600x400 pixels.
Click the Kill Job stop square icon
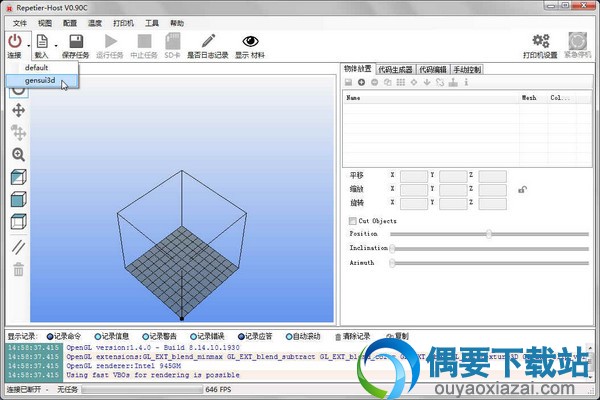click(x=144, y=41)
